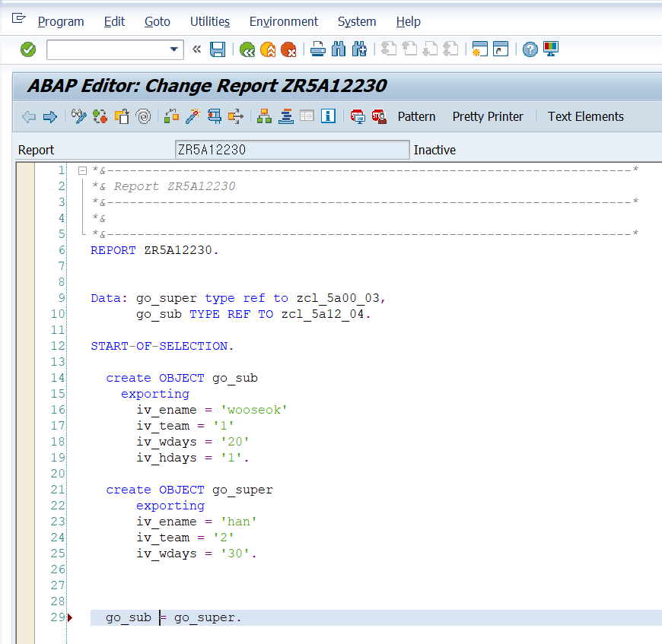Click the red Cancel icon

[288, 49]
